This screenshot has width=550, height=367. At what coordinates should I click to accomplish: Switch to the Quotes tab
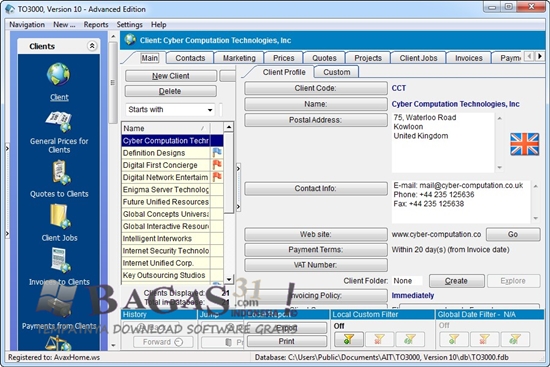(324, 58)
